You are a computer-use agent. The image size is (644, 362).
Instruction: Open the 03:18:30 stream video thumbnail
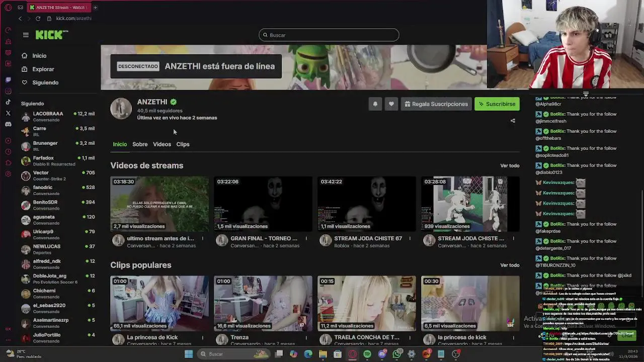pyautogui.click(x=159, y=204)
